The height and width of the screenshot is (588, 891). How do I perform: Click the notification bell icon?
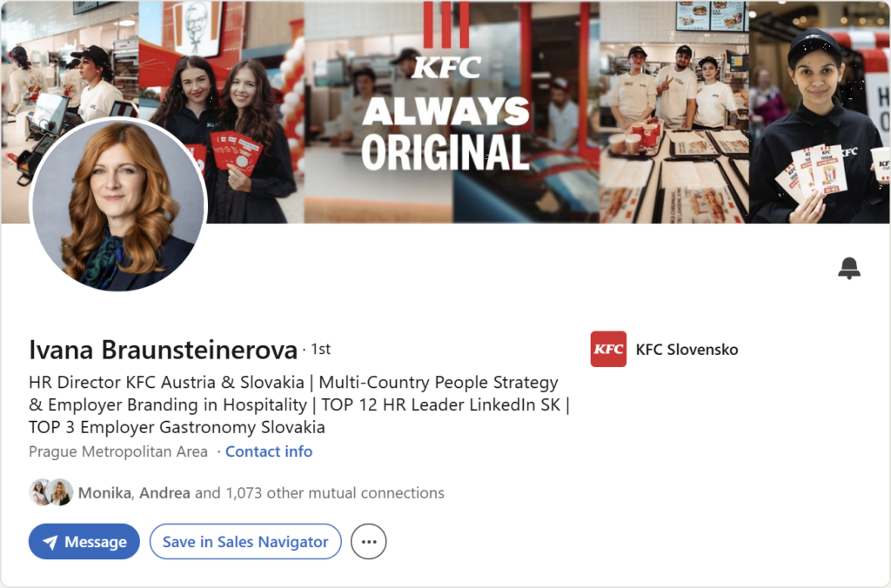pyautogui.click(x=849, y=268)
